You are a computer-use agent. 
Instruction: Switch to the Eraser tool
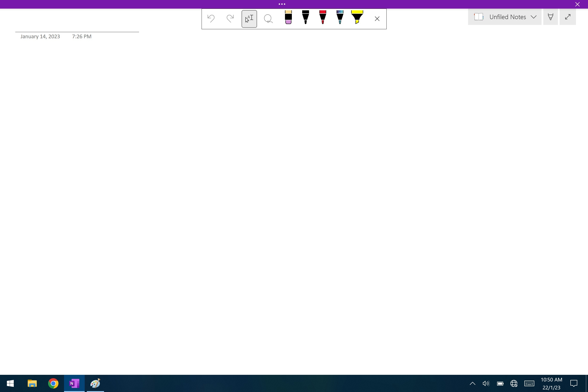pyautogui.click(x=288, y=18)
